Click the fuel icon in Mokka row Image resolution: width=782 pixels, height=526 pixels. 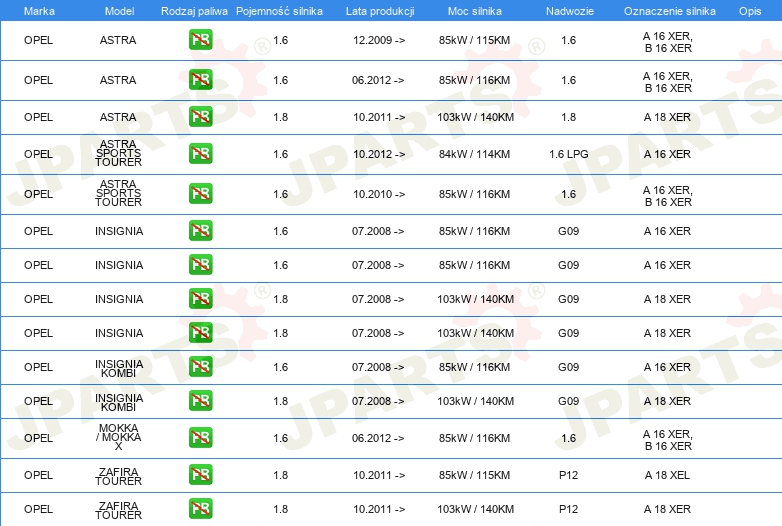pyautogui.click(x=200, y=438)
